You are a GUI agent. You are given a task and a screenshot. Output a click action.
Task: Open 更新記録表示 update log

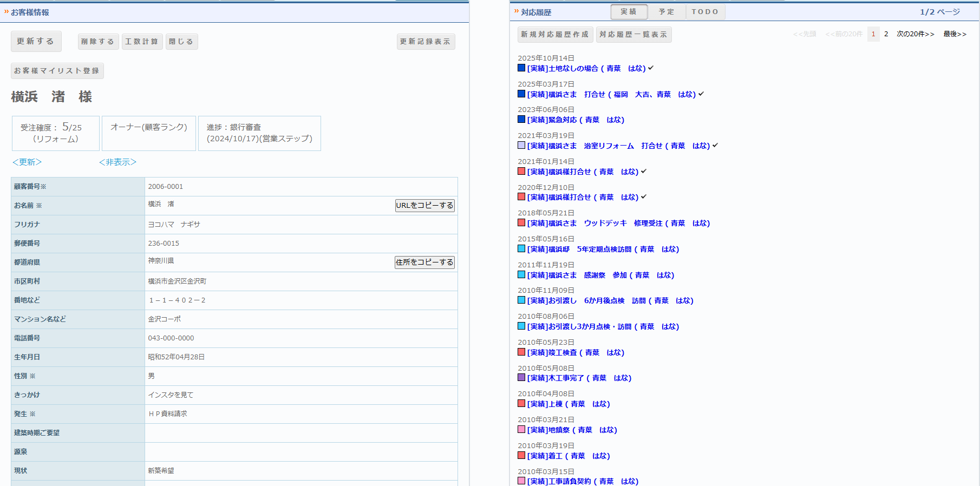click(x=425, y=42)
